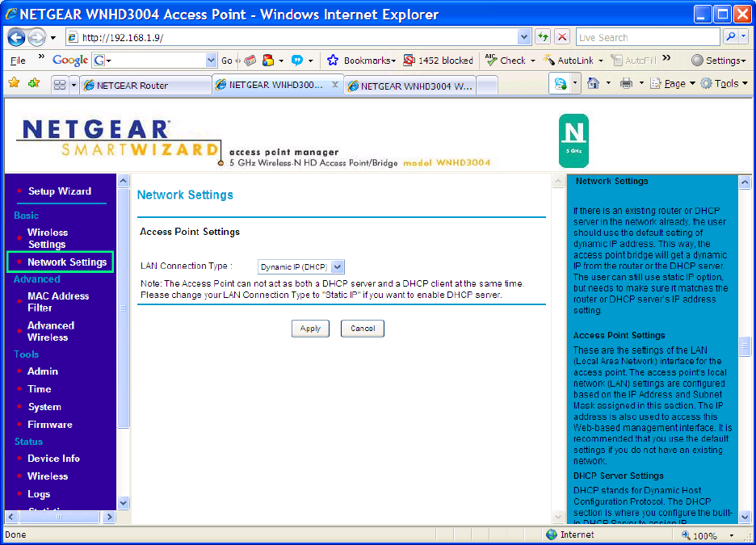756x545 pixels.
Task: Switch to the third NETGEAR WNHD3004 W... tab
Action: click(x=409, y=86)
